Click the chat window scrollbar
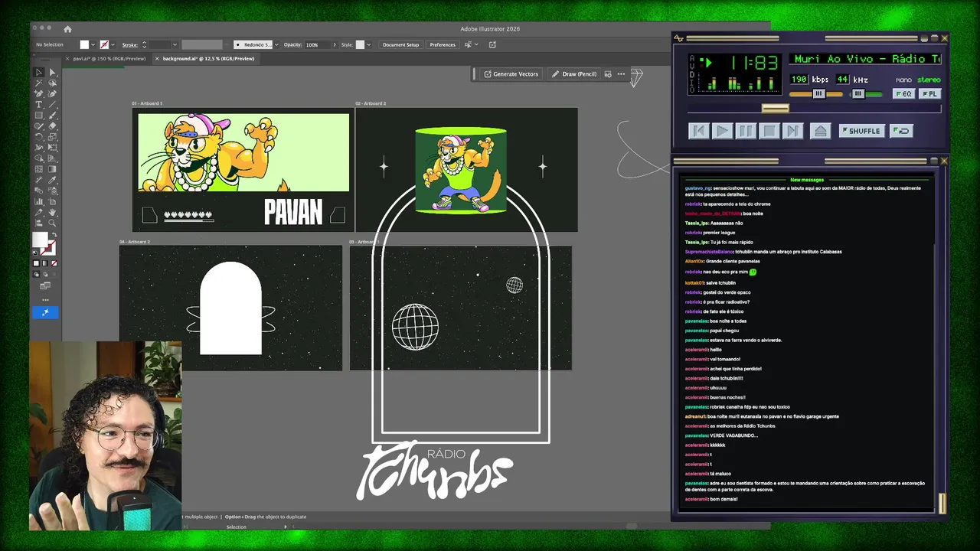The height and width of the screenshot is (551, 980). (x=942, y=503)
